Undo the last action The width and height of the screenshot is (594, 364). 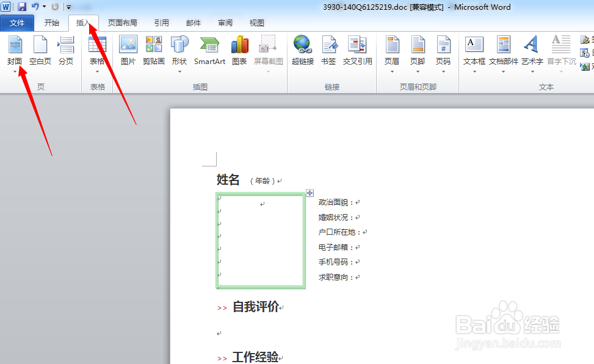point(35,7)
